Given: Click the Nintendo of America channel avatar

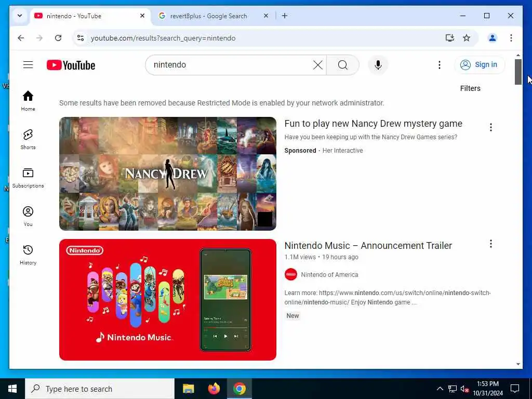Looking at the screenshot, I should tap(291, 274).
